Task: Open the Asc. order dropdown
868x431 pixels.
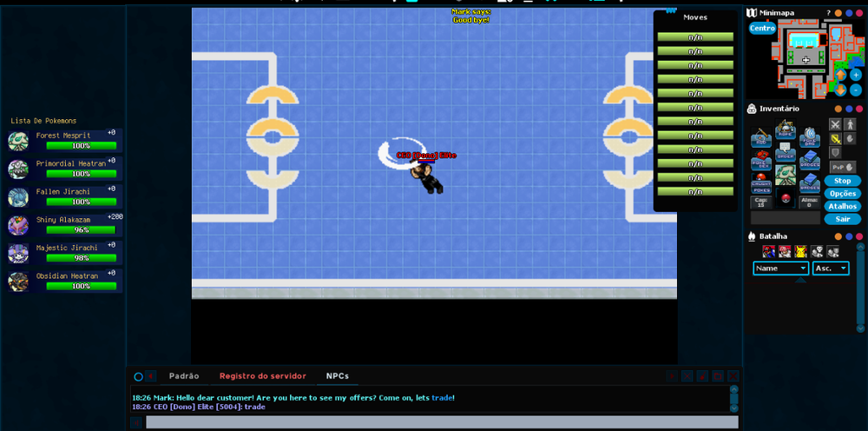Action: [831, 269]
